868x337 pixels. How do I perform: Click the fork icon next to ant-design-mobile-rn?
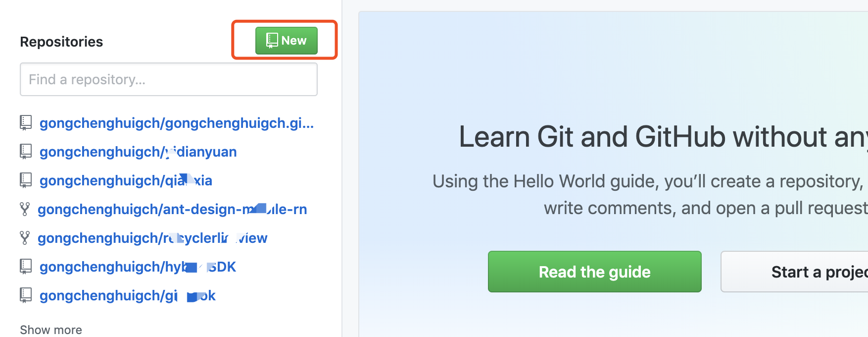coord(25,209)
